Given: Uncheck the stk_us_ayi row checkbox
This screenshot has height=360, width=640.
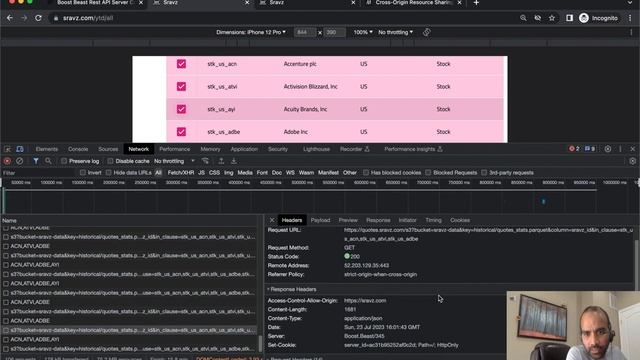Looking at the screenshot, I should [x=181, y=109].
